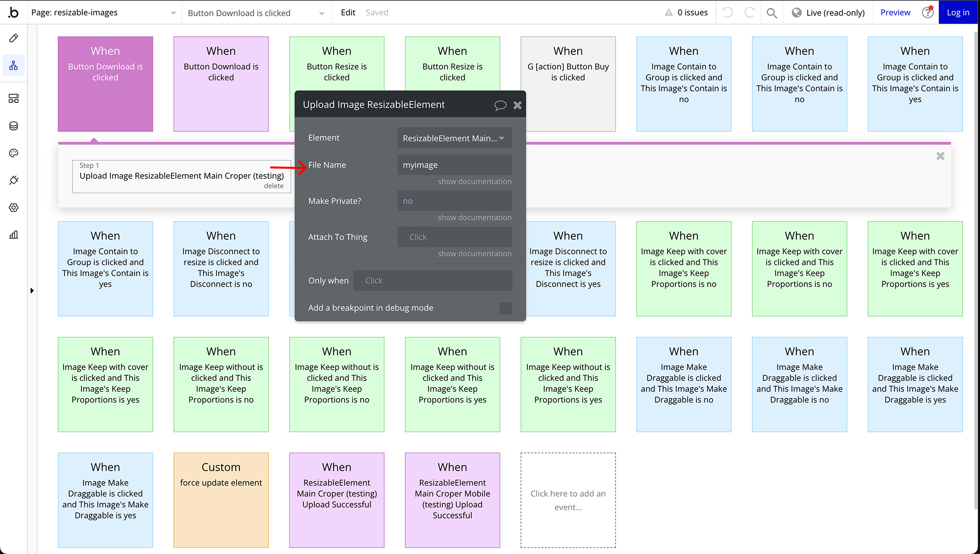Open the Design tab pencil icon
This screenshot has width=980, height=554.
pos(14,38)
